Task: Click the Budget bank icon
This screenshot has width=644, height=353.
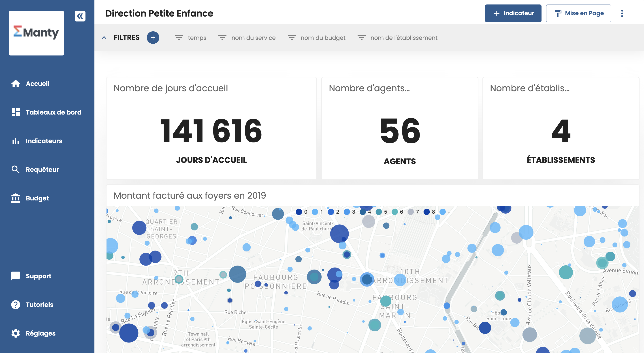Action: pos(15,198)
